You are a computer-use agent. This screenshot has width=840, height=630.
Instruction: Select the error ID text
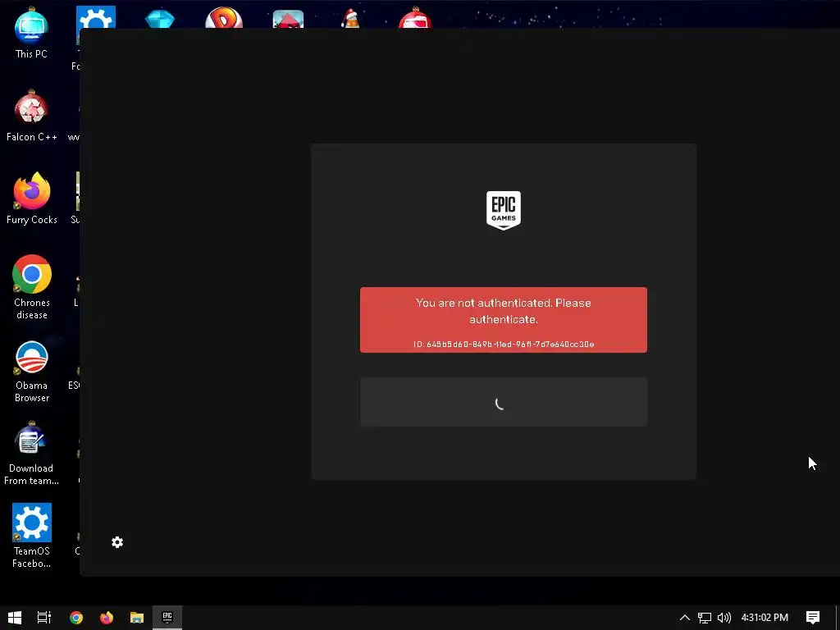click(504, 344)
